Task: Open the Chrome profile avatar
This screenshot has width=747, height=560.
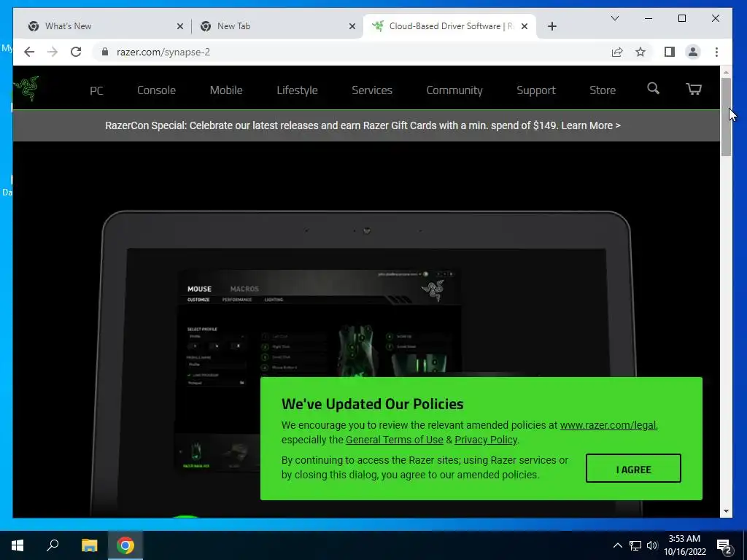Action: coord(693,52)
